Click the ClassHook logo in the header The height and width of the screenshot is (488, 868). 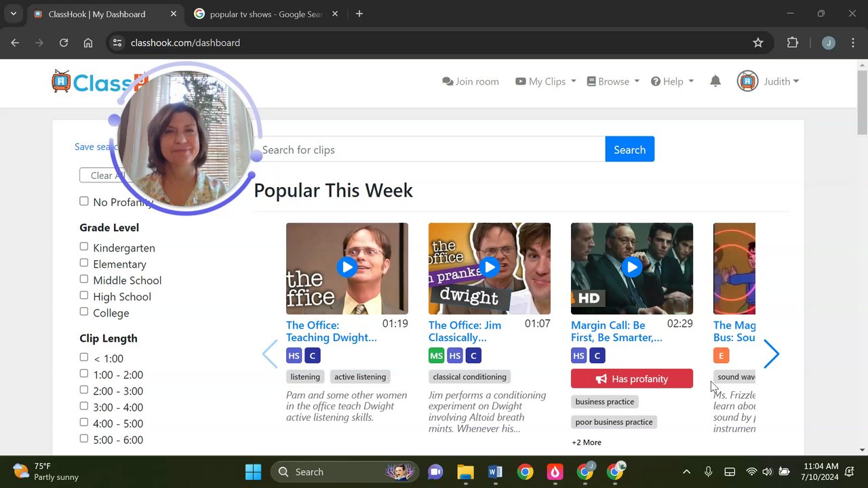pyautogui.click(x=99, y=82)
